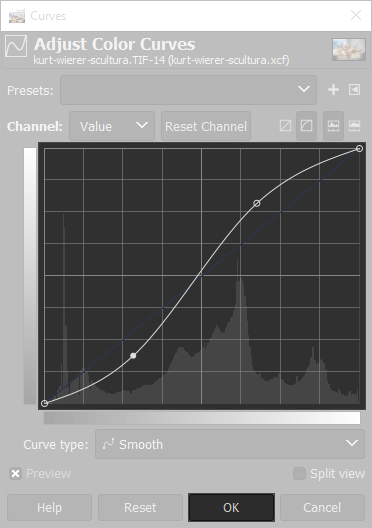Select the logarithmic histogram icon
This screenshot has width=372, height=528.
[x=354, y=126]
